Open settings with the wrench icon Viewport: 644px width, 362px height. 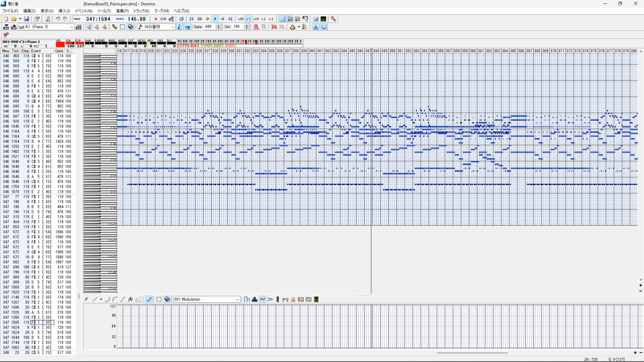(333, 19)
